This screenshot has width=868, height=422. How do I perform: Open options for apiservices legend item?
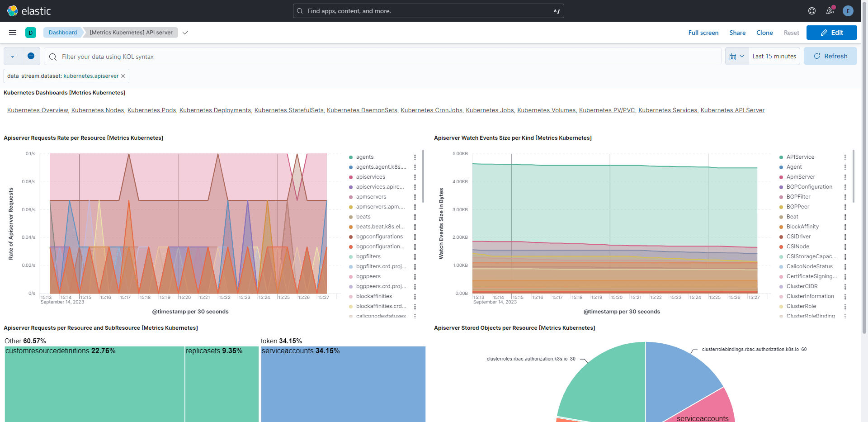415,177
